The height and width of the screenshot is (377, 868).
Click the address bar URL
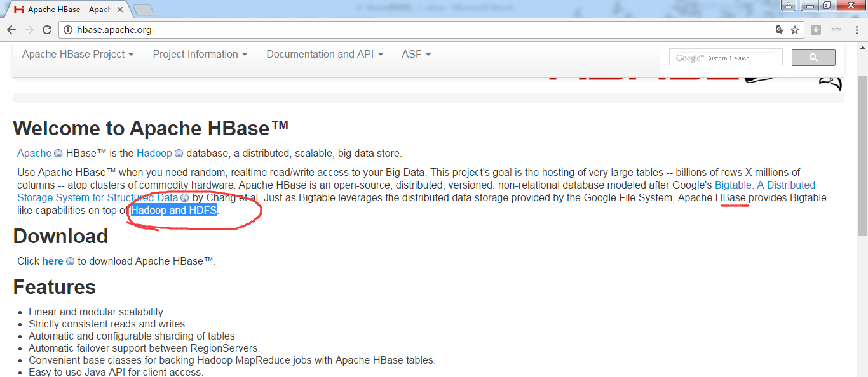pyautogui.click(x=114, y=30)
